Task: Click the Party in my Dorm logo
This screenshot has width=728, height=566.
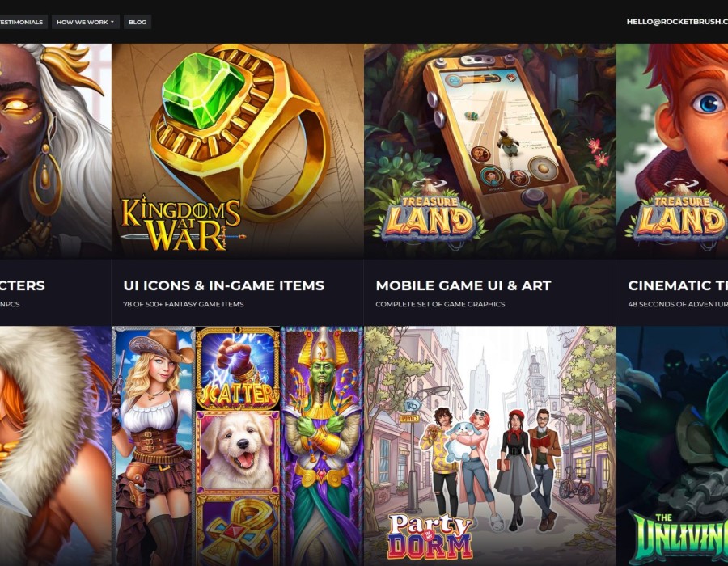Action: click(x=430, y=536)
